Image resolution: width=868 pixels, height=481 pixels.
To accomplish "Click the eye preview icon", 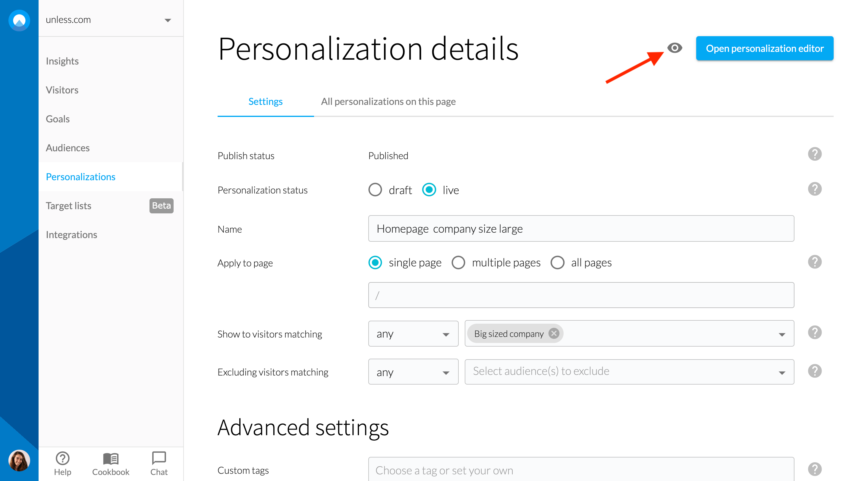I will pyautogui.click(x=675, y=48).
